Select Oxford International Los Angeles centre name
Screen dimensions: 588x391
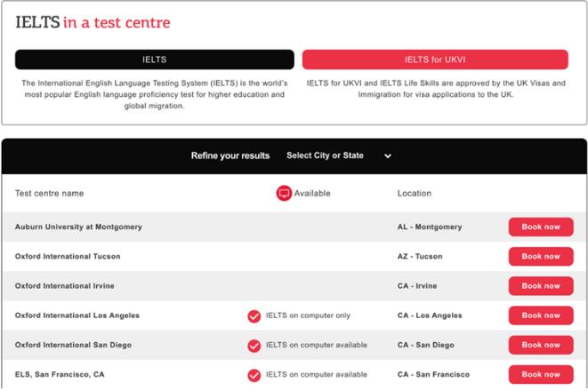pos(77,315)
